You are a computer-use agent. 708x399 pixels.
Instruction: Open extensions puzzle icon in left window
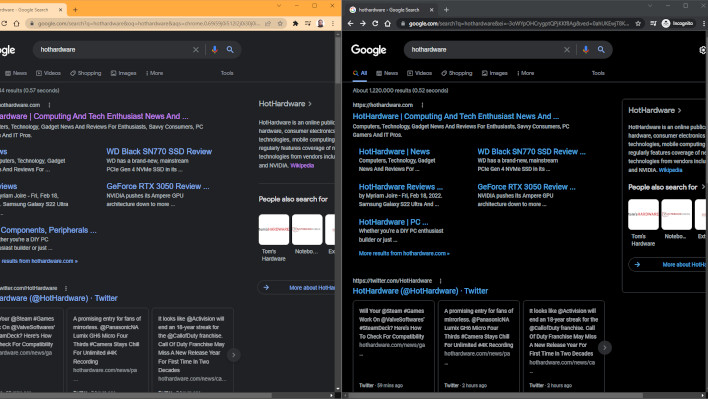point(295,23)
